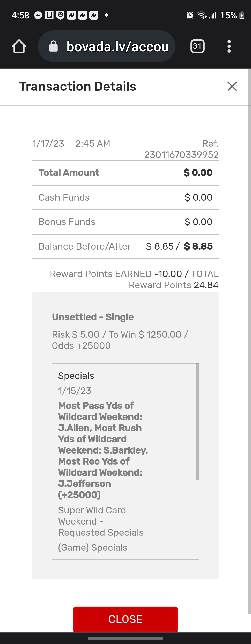Tap the Messenger notification icon in status bar
Image resolution: width=251 pixels, height=644 pixels.
38,16
